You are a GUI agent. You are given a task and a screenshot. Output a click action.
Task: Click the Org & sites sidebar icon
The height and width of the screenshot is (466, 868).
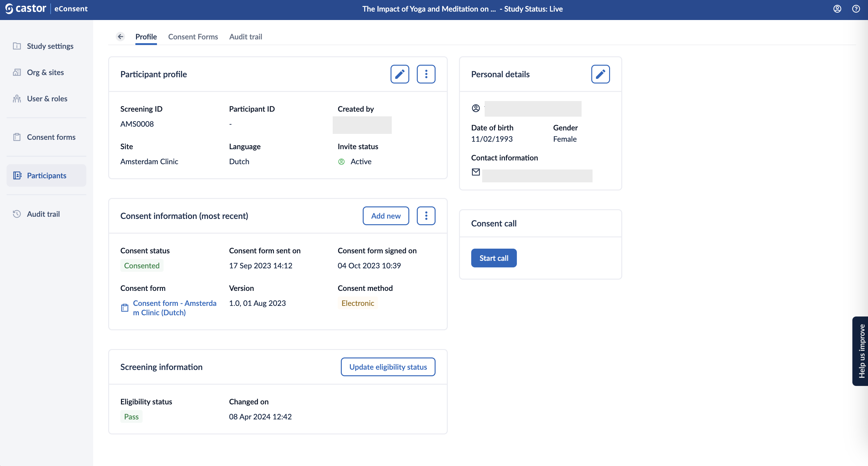coord(17,72)
